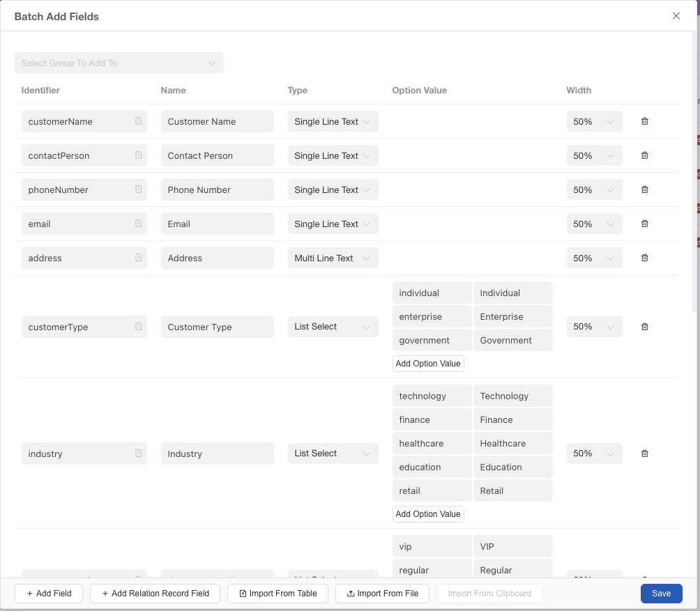
Task: Click Add Option Value under Government option
Action: (427, 364)
